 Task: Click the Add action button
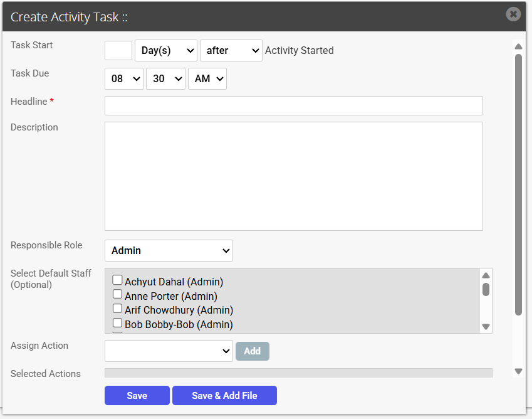point(253,351)
